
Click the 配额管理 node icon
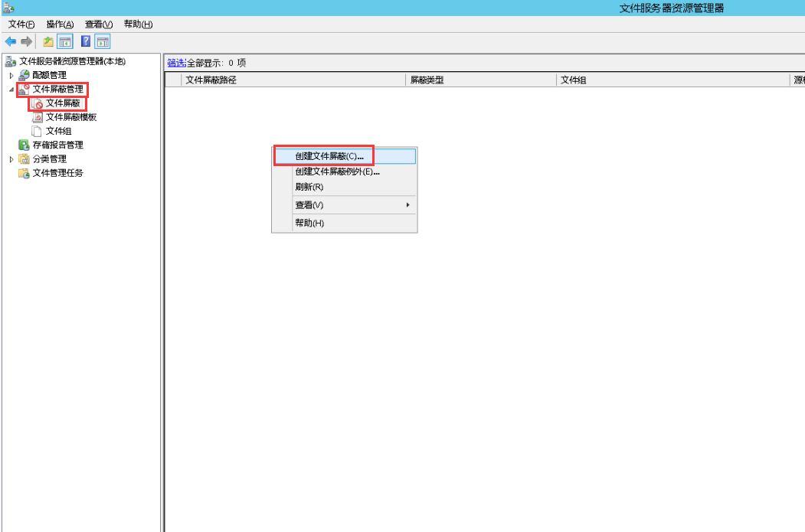pyautogui.click(x=24, y=76)
